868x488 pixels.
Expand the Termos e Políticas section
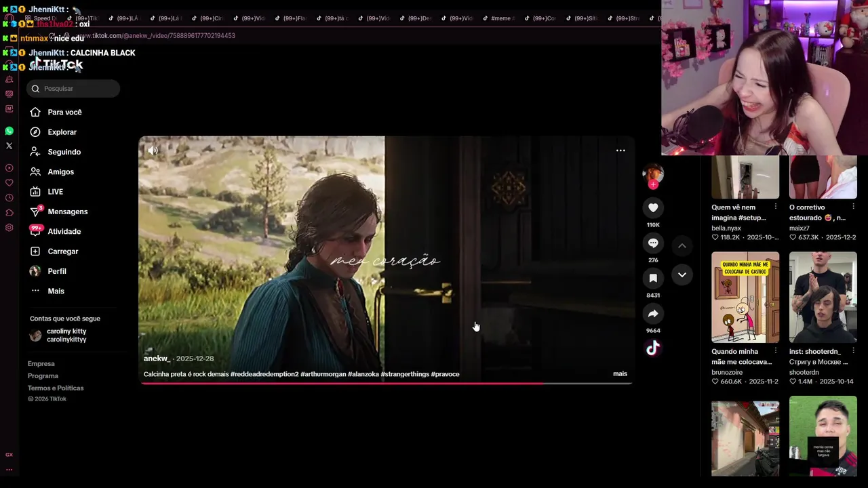pos(56,388)
